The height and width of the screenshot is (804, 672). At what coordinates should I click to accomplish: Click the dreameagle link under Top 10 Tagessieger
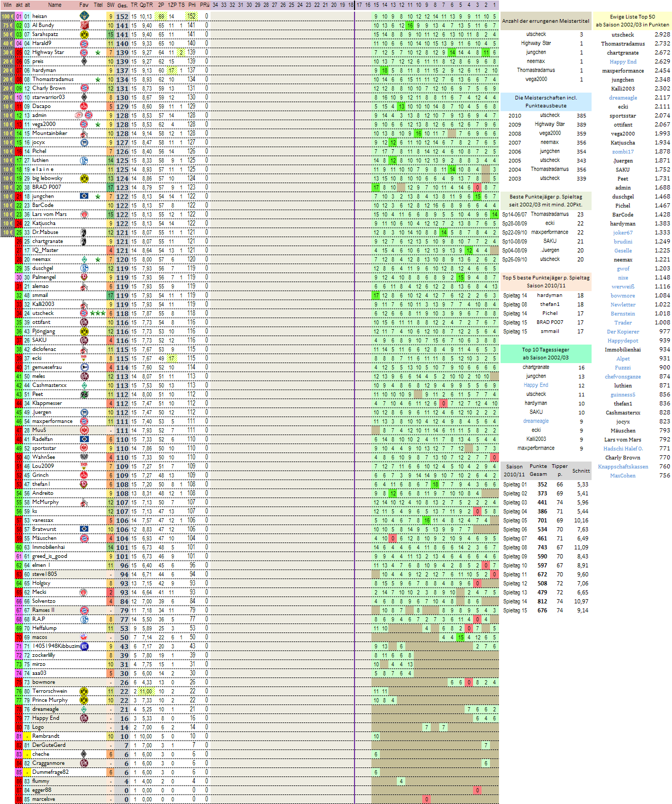point(536,421)
